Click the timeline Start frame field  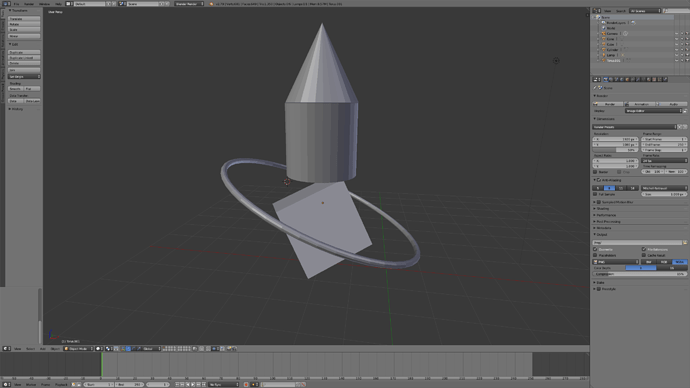click(x=99, y=384)
